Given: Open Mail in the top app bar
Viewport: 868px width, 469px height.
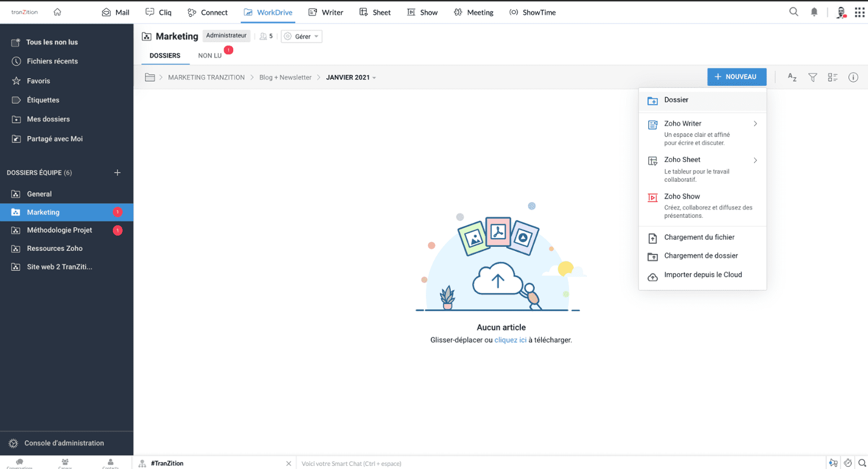Looking at the screenshot, I should (x=116, y=12).
